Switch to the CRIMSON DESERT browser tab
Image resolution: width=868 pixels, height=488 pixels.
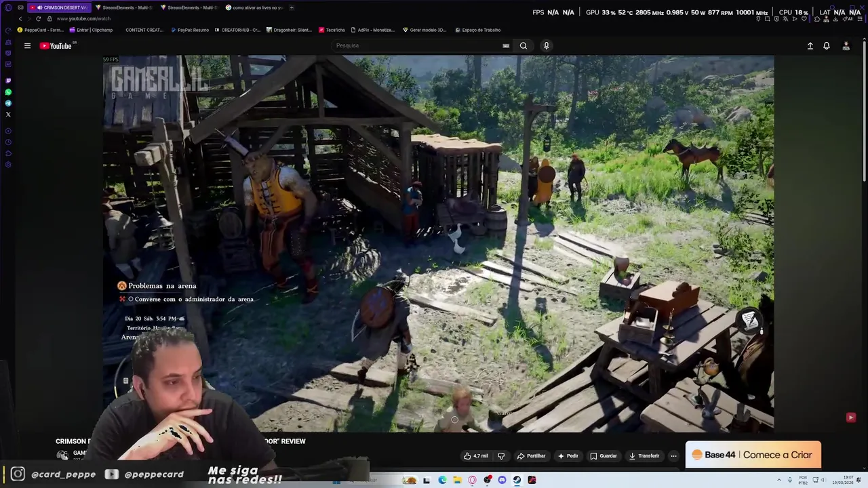(58, 7)
